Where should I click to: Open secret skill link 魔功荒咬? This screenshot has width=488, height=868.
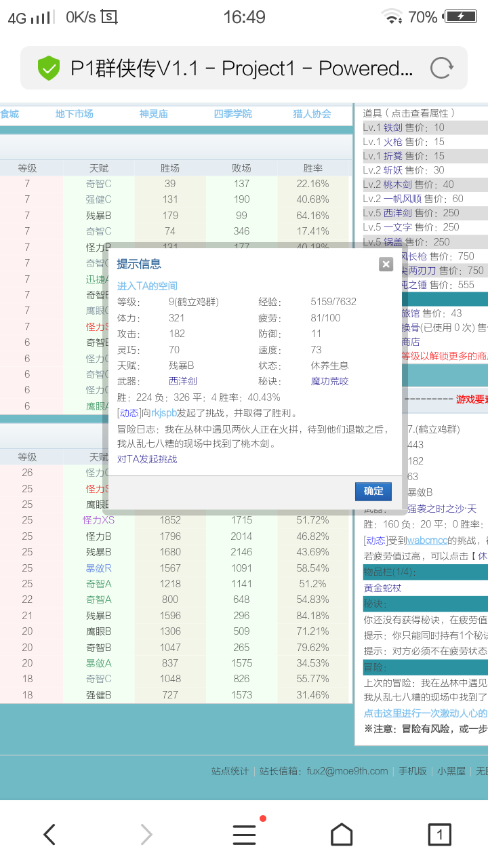pos(330,382)
